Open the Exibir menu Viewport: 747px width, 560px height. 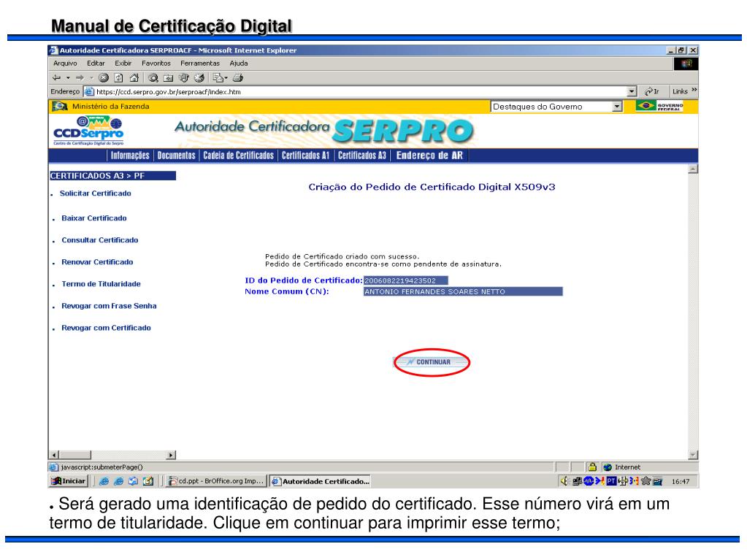[123, 64]
